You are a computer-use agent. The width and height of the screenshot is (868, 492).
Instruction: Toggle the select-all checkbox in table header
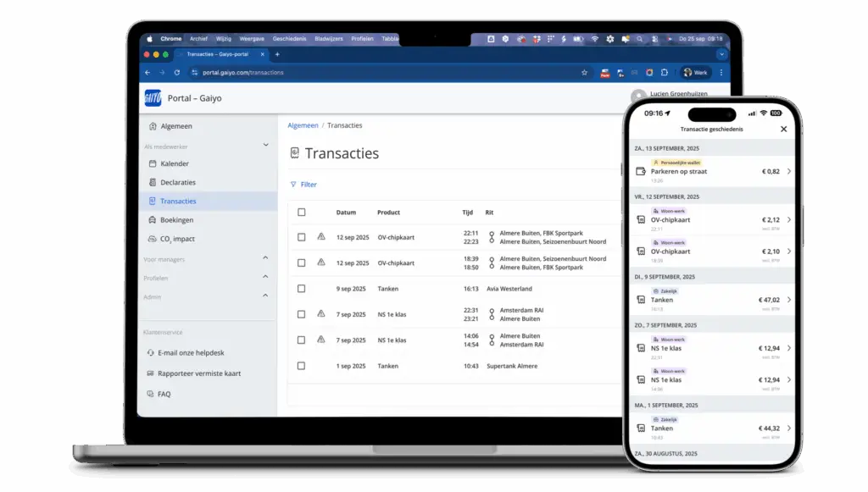click(301, 213)
